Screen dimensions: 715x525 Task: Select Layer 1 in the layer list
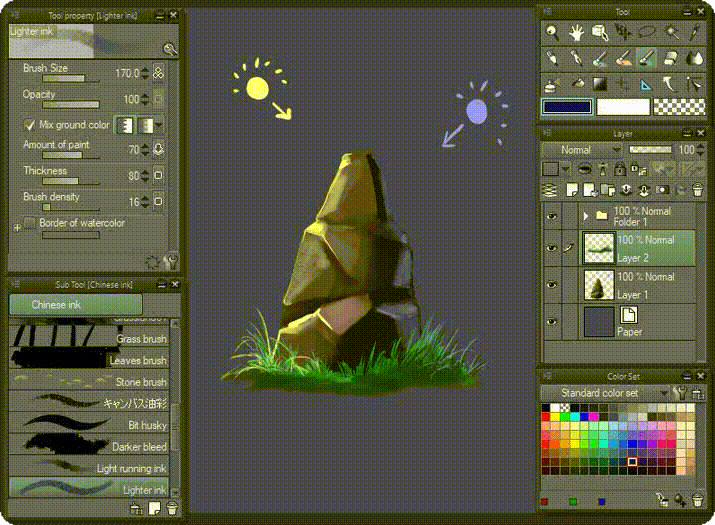point(638,285)
